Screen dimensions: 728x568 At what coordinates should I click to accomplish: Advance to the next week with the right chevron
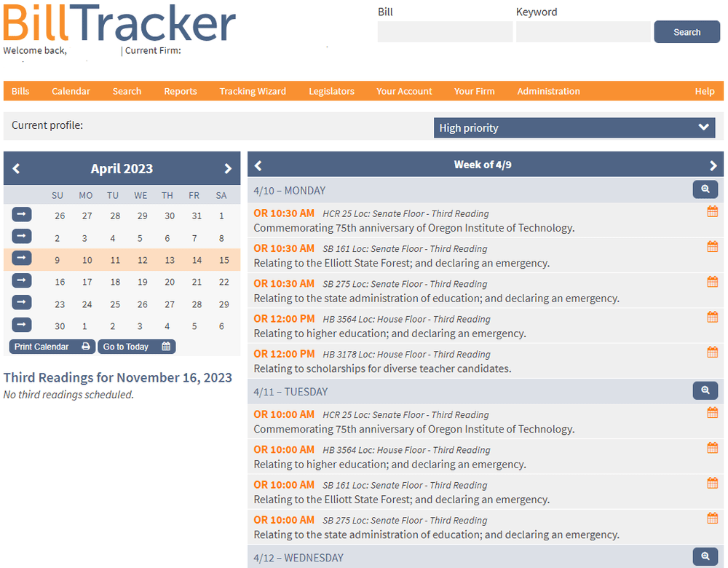click(x=712, y=164)
